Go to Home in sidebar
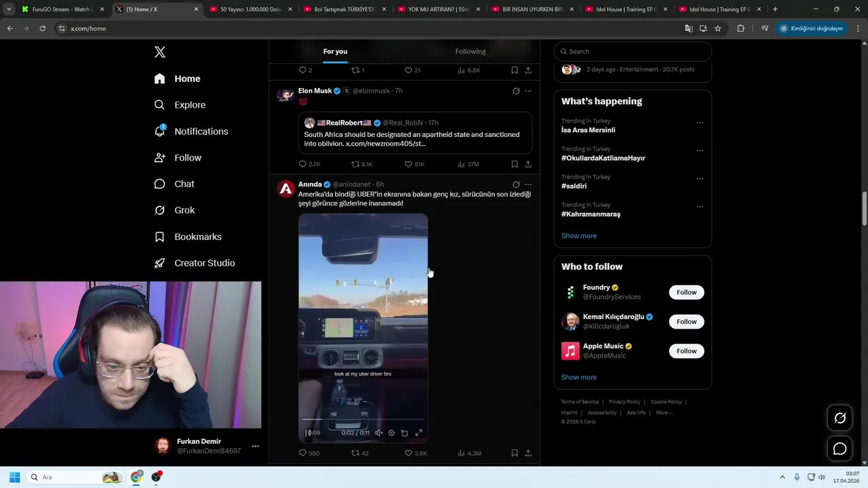 [178, 79]
